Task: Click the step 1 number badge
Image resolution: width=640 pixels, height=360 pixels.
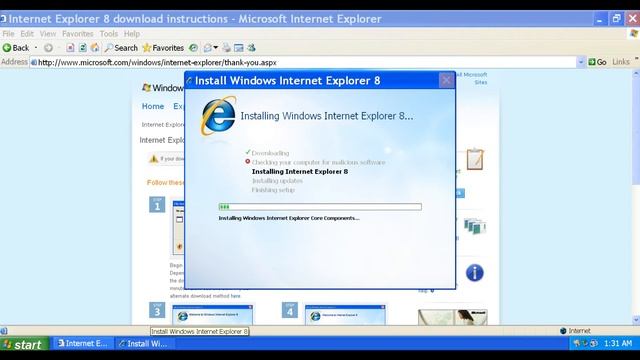Action: click(x=157, y=204)
